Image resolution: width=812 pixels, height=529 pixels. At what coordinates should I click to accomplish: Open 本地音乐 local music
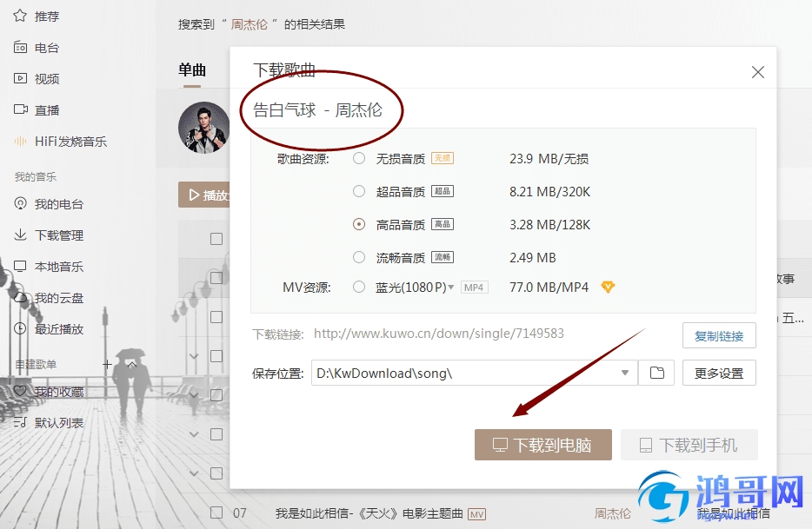[48, 267]
